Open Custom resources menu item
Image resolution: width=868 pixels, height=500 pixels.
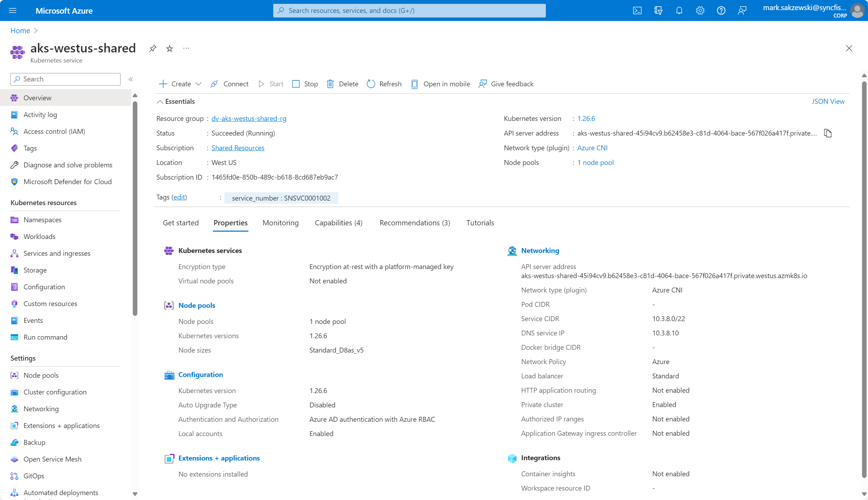tap(66, 304)
